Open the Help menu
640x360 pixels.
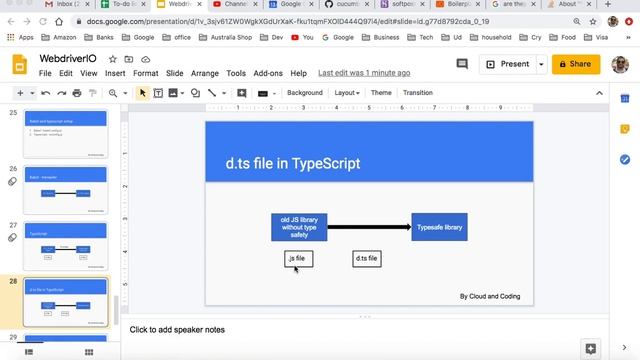point(298,73)
